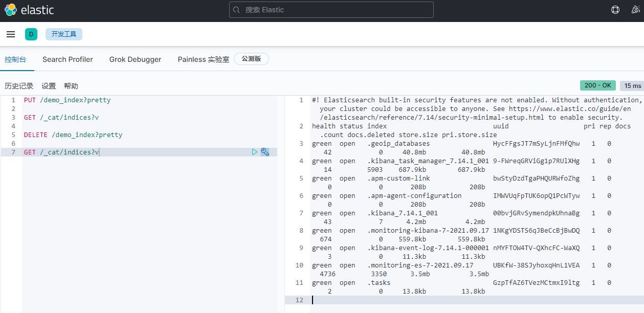Click the 帮助 help link
This screenshot has height=313, width=644.
tap(71, 86)
